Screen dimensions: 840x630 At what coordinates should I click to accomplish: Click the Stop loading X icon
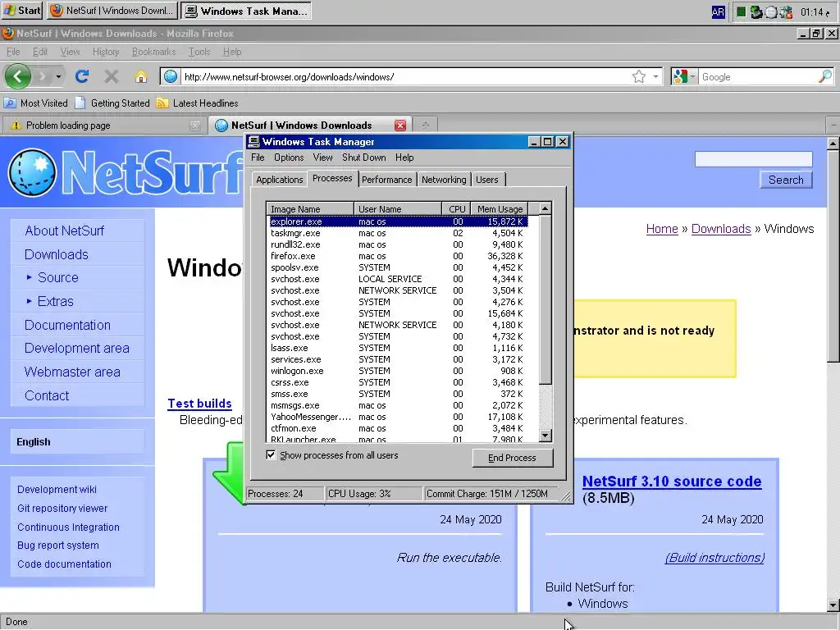click(111, 76)
